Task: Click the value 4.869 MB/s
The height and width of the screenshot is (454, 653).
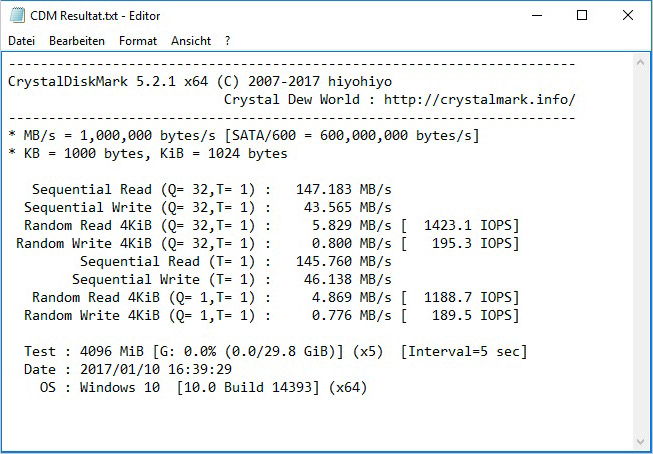Action: point(352,297)
